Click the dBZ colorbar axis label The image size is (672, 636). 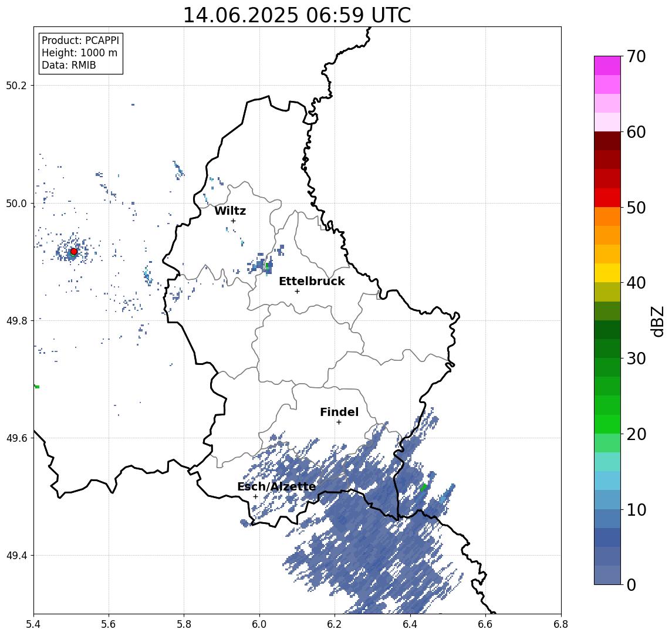pos(657,322)
